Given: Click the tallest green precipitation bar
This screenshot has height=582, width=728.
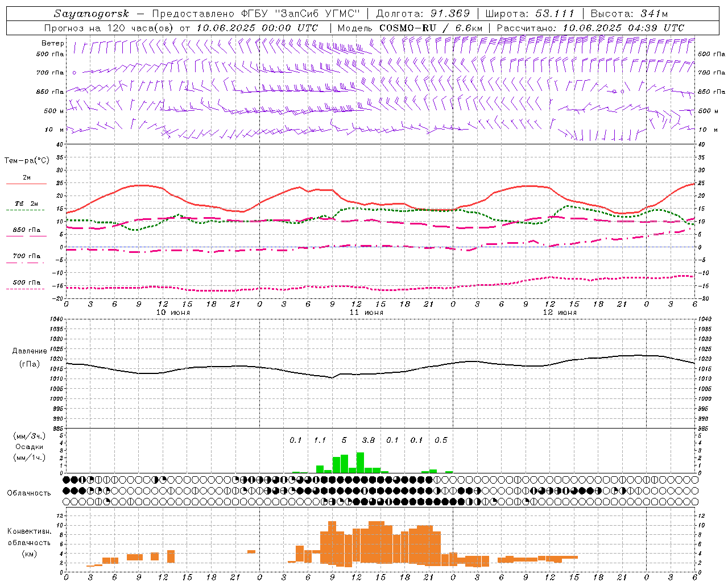Looking at the screenshot, I should (x=360, y=463).
